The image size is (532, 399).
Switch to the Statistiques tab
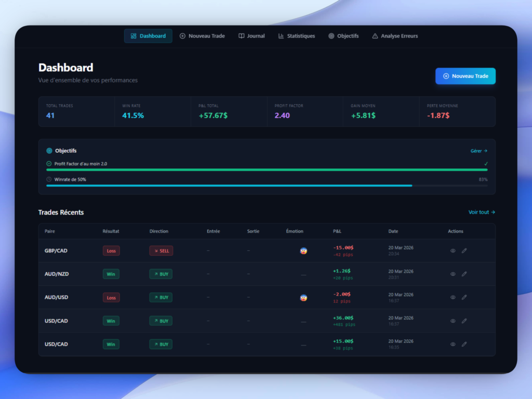point(300,36)
